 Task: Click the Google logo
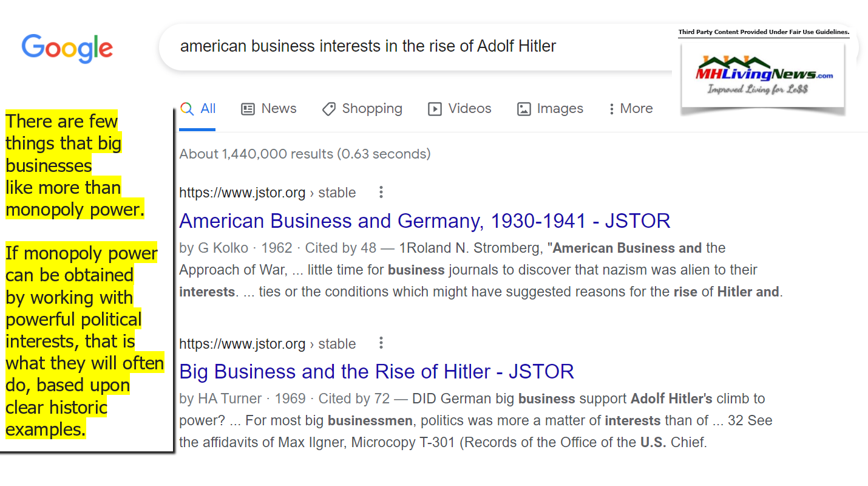tap(67, 49)
